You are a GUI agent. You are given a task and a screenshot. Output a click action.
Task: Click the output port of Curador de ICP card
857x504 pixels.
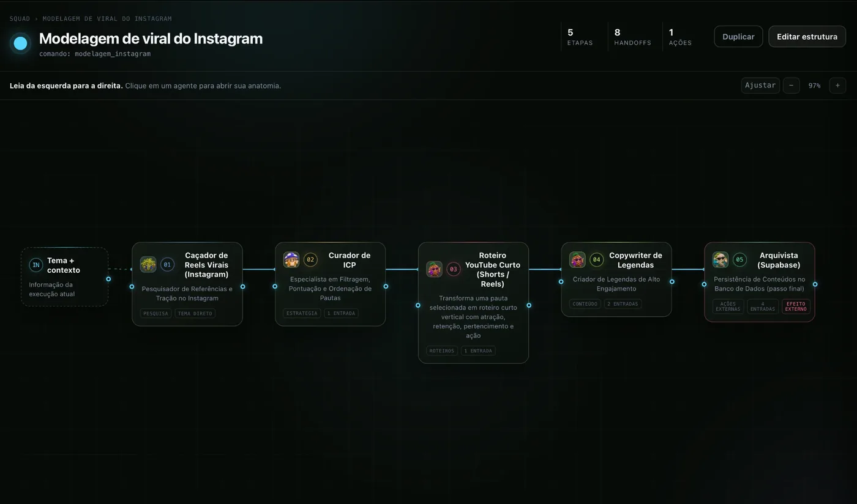[386, 286]
